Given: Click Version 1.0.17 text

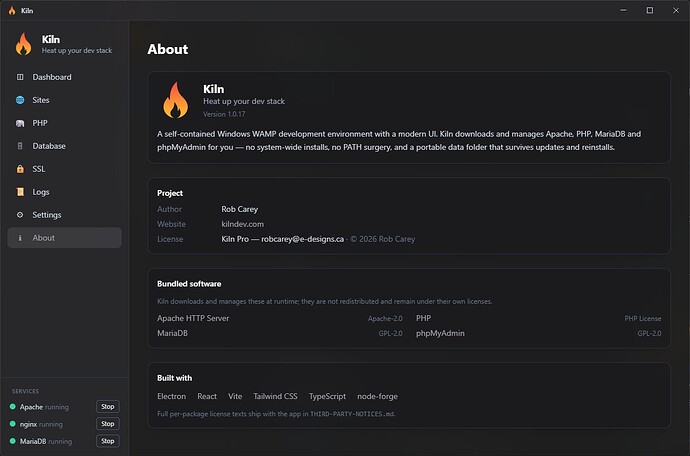Looking at the screenshot, I should (x=224, y=114).
